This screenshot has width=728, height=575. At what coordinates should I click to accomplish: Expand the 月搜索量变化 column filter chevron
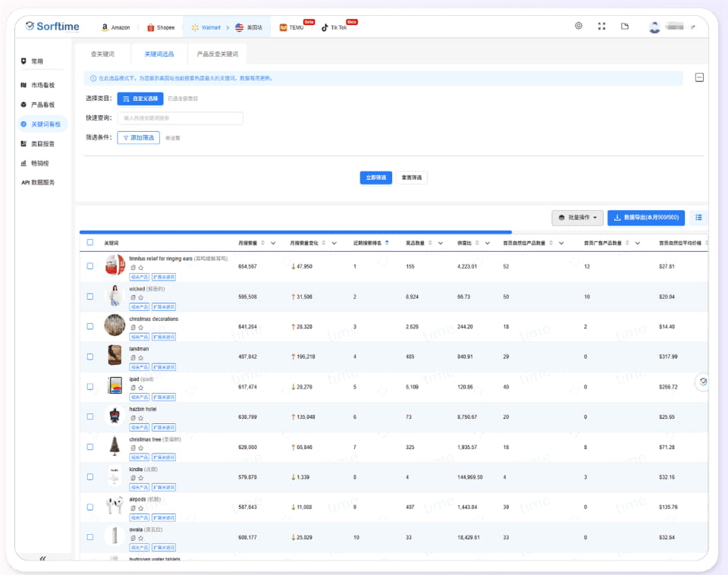tap(334, 243)
